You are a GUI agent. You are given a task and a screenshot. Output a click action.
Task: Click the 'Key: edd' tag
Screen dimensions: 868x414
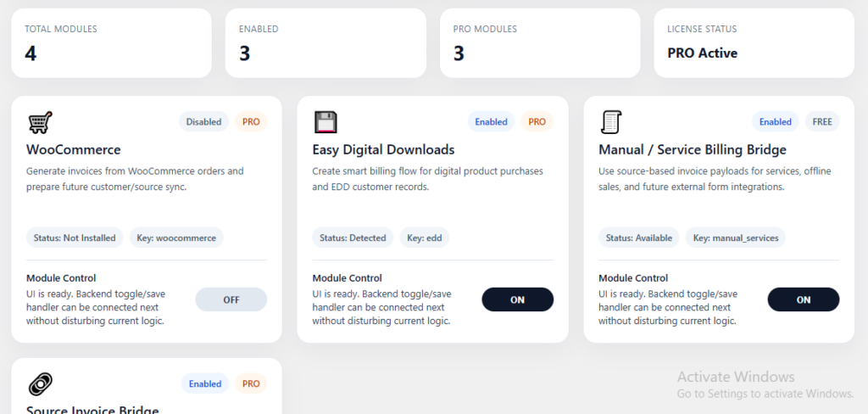click(x=425, y=238)
